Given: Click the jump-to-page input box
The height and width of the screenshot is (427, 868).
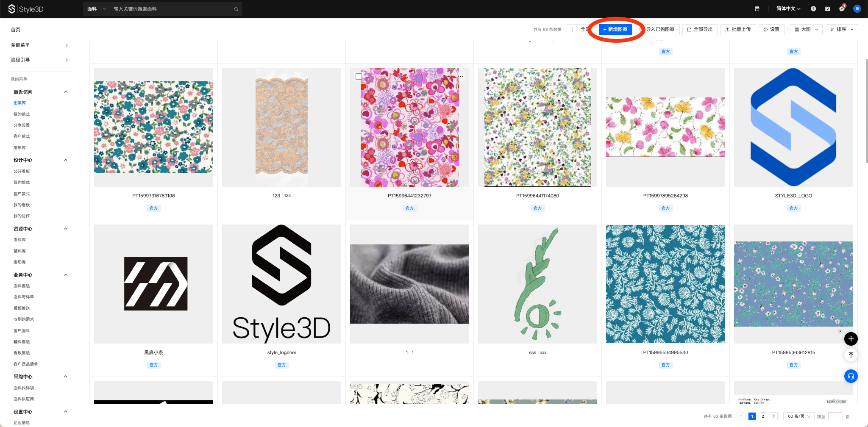Looking at the screenshot, I should point(835,416).
